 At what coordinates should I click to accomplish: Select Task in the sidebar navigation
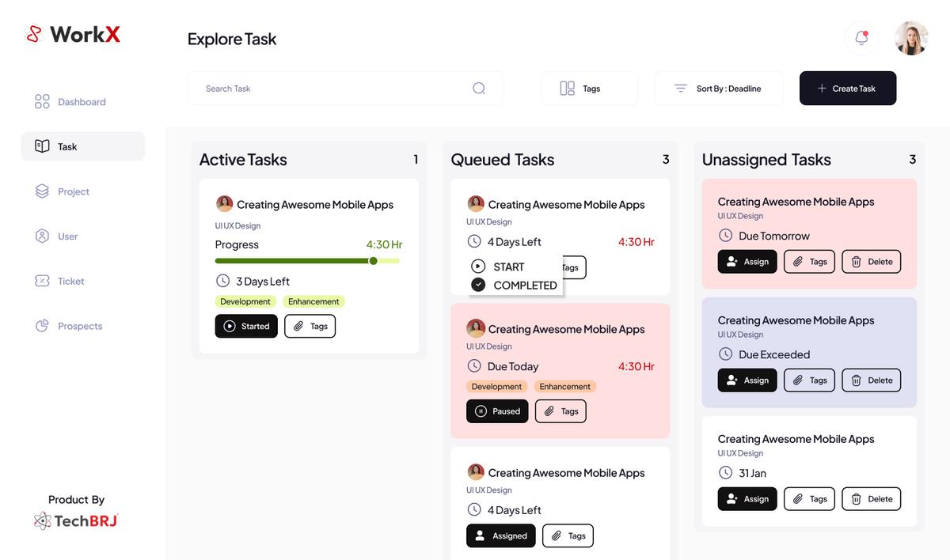(x=83, y=146)
